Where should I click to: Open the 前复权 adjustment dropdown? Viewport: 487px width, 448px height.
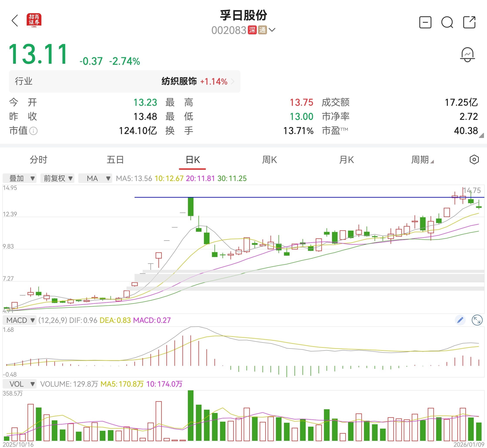(x=57, y=178)
